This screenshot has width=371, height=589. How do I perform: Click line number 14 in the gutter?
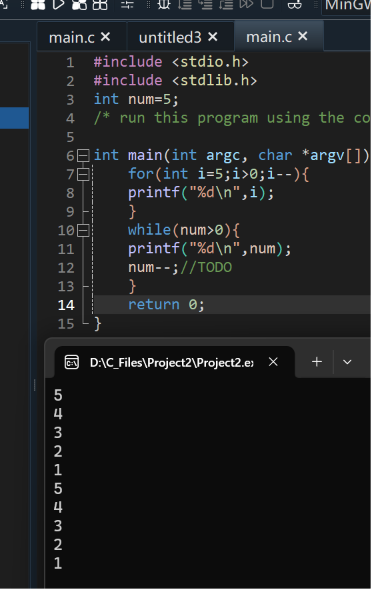[x=66, y=305]
